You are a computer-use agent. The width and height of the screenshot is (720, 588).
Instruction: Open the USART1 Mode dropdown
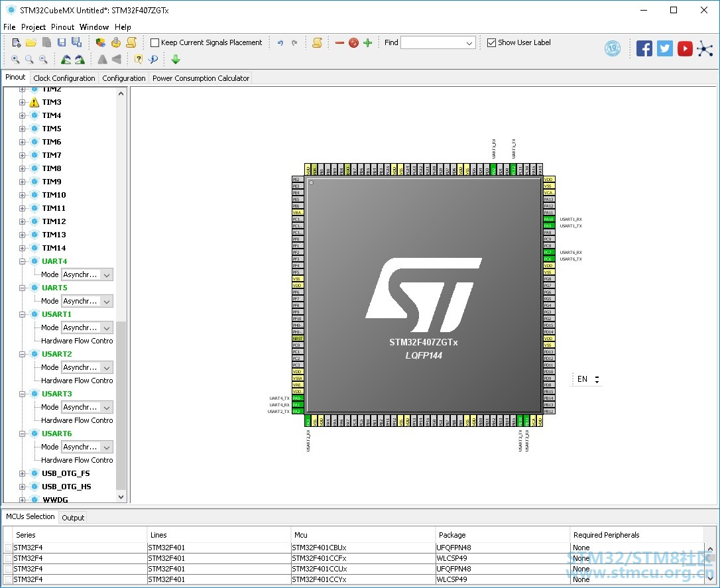click(107, 327)
